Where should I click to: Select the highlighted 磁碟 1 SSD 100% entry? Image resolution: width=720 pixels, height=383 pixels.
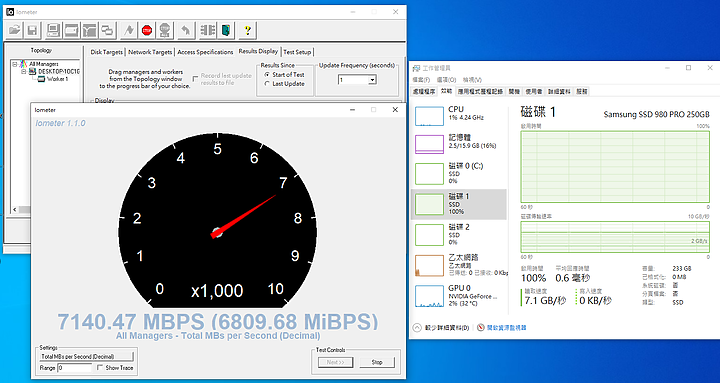[459, 204]
